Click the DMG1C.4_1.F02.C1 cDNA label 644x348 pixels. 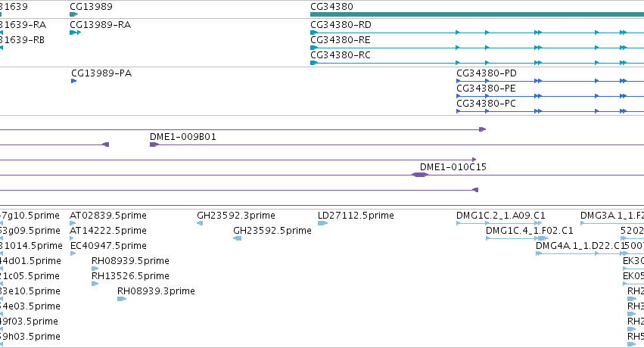[530, 231]
